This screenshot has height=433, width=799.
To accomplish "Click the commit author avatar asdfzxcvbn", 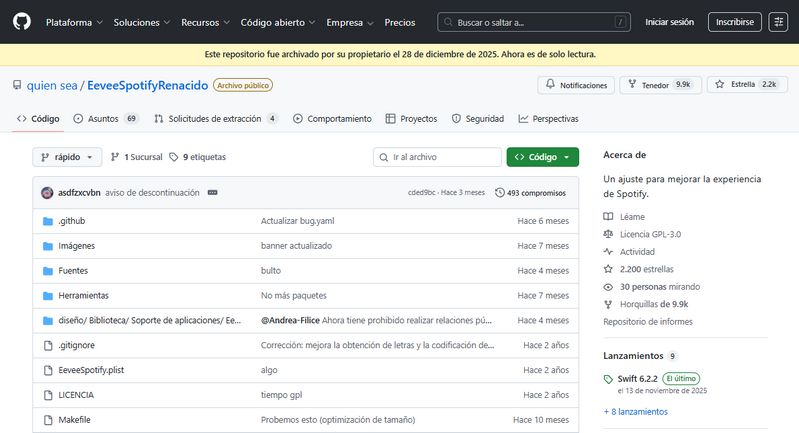I will coord(47,192).
